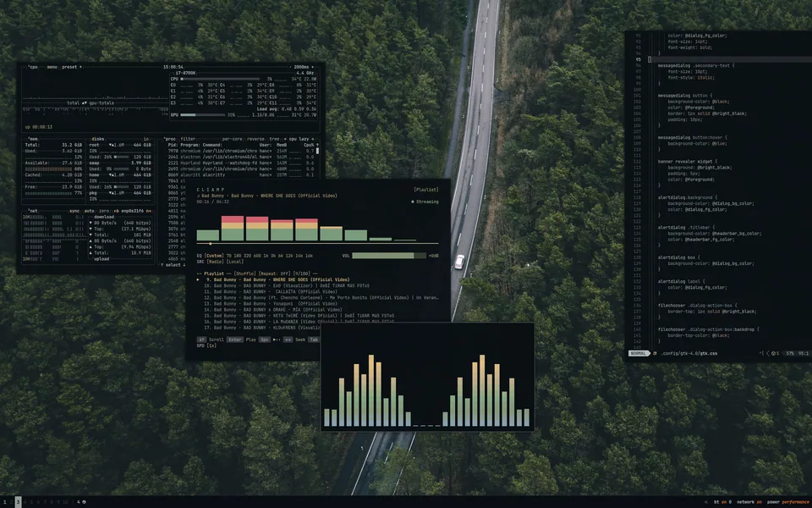Screen dimensions: 812x508
Task: Open the btop menu option
Action: [52, 67]
